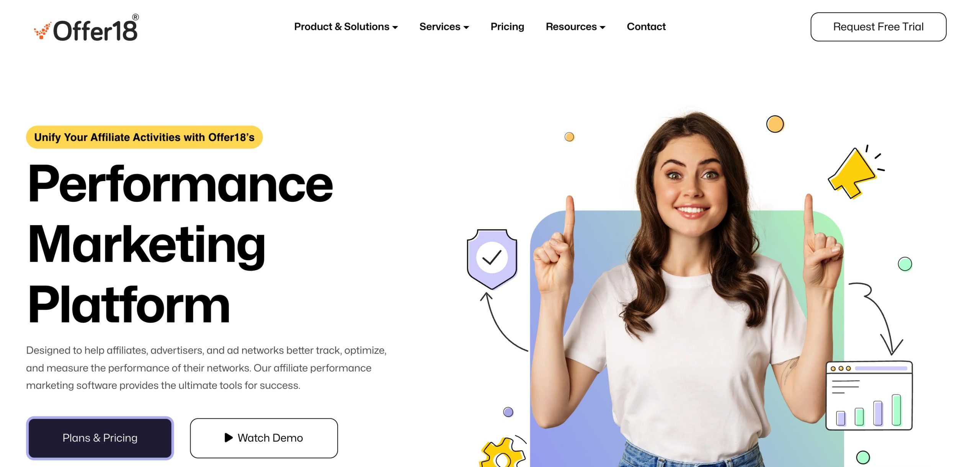Click the large orange circle decoration
This screenshot has height=467, width=980.
point(775,124)
